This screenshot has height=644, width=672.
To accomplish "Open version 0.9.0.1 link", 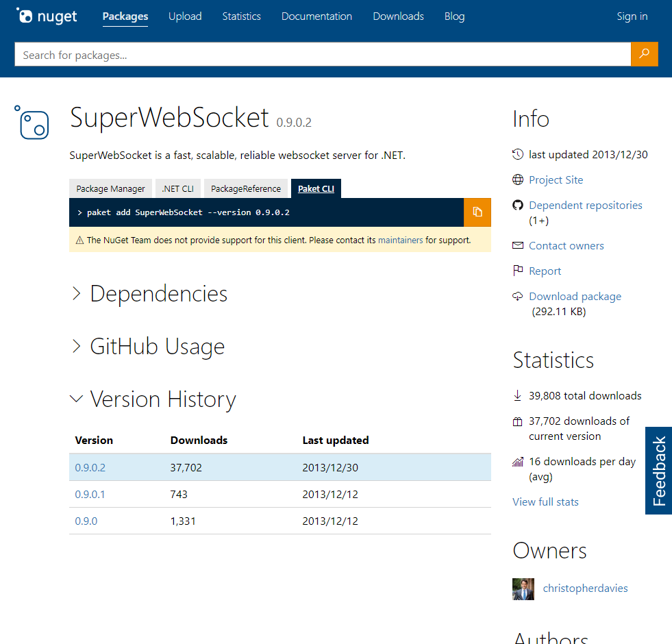I will pyautogui.click(x=90, y=495).
